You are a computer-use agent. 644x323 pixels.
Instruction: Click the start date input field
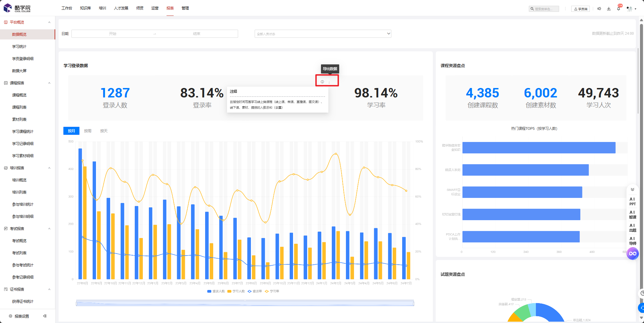tap(112, 34)
